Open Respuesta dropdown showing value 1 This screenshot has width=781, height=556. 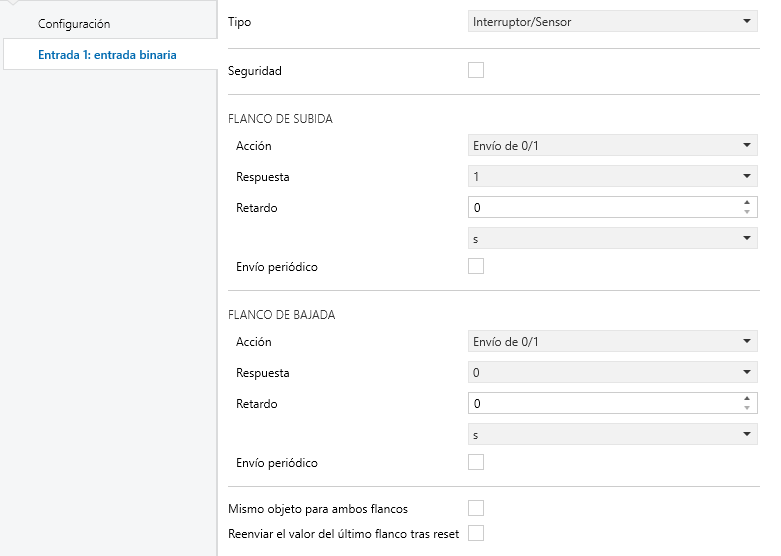click(x=613, y=176)
